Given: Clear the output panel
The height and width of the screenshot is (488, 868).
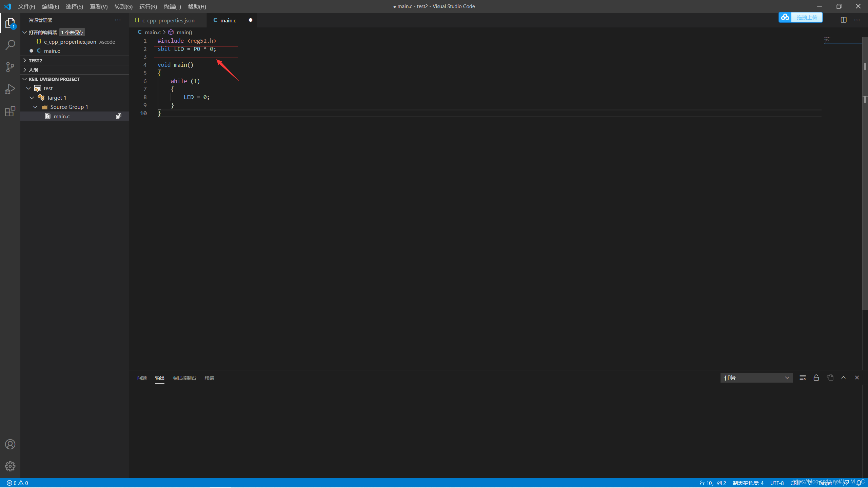Looking at the screenshot, I should pos(803,378).
